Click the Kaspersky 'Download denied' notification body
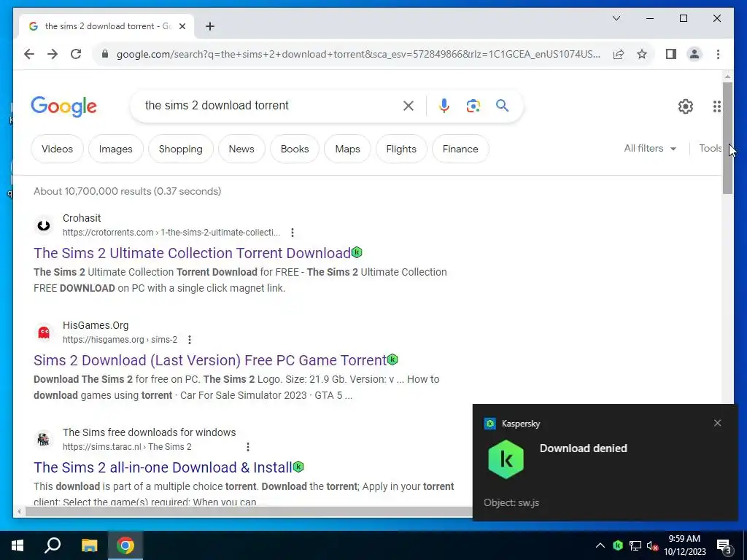The image size is (747, 560). [x=605, y=462]
